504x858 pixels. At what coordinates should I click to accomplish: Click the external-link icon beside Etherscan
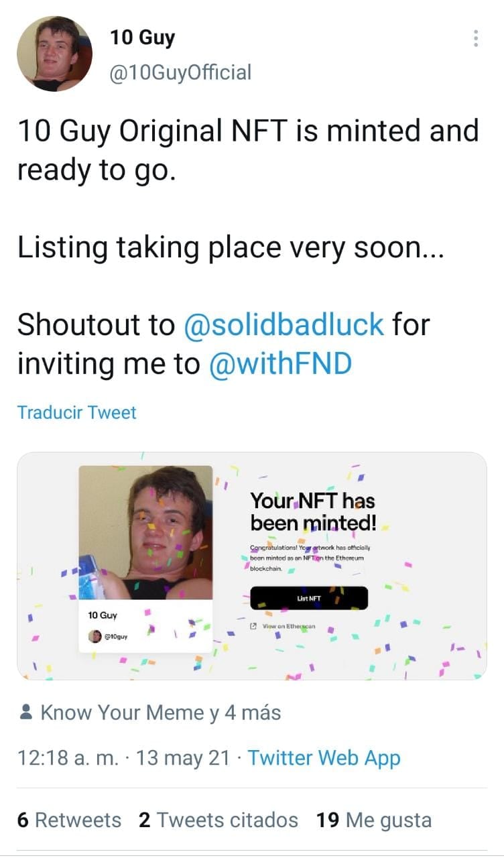(x=253, y=626)
